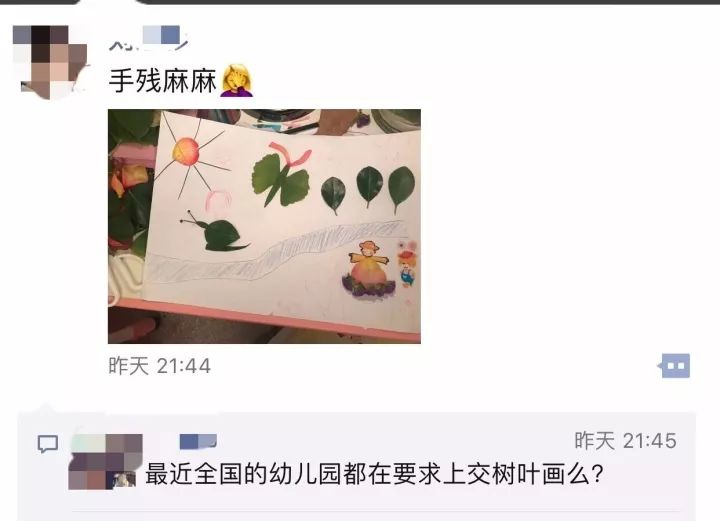Click the pencil-shaded road in the photo
This screenshot has width=720, height=521.
pyautogui.click(x=276, y=252)
